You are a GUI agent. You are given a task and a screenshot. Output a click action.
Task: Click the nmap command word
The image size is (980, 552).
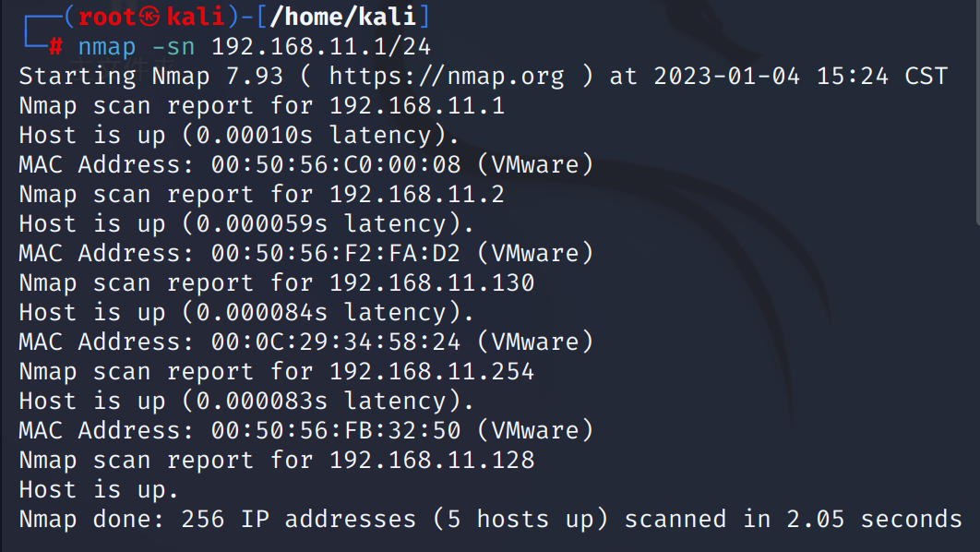click(107, 47)
